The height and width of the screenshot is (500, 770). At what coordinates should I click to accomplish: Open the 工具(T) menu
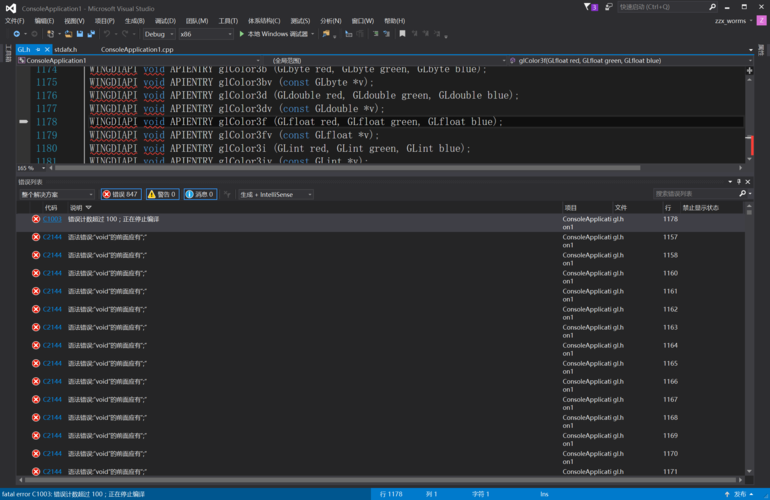pyautogui.click(x=228, y=21)
